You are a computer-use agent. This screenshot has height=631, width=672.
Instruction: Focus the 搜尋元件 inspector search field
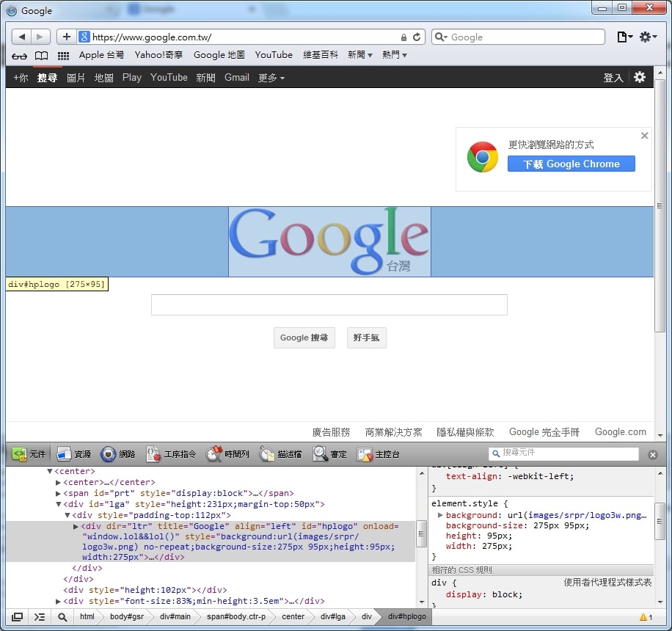point(563,453)
